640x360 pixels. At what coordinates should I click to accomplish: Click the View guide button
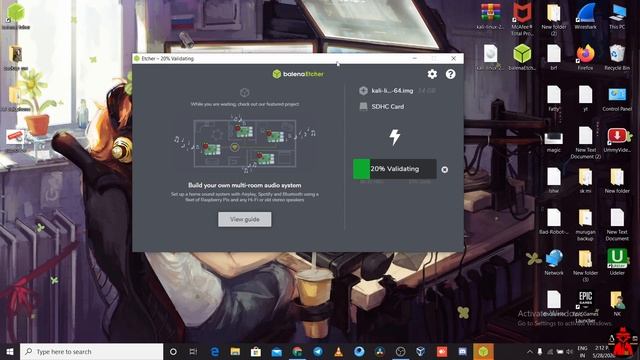(244, 219)
